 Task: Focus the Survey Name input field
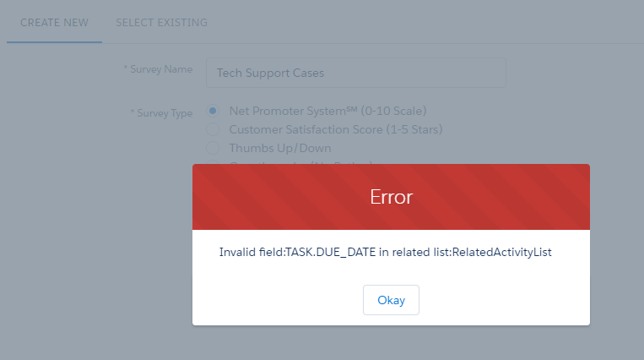[x=355, y=73]
